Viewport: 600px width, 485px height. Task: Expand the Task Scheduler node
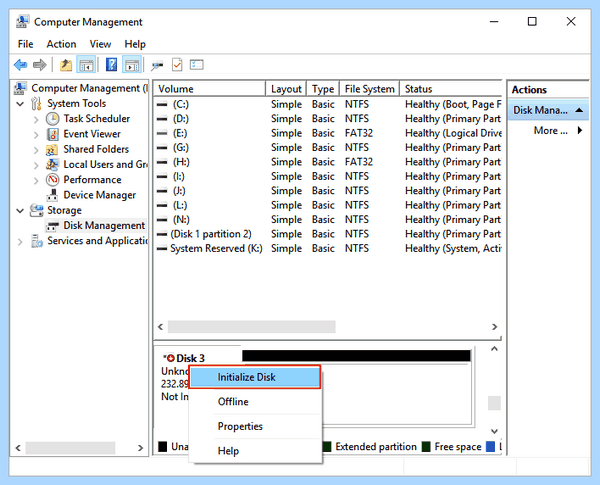click(x=36, y=119)
